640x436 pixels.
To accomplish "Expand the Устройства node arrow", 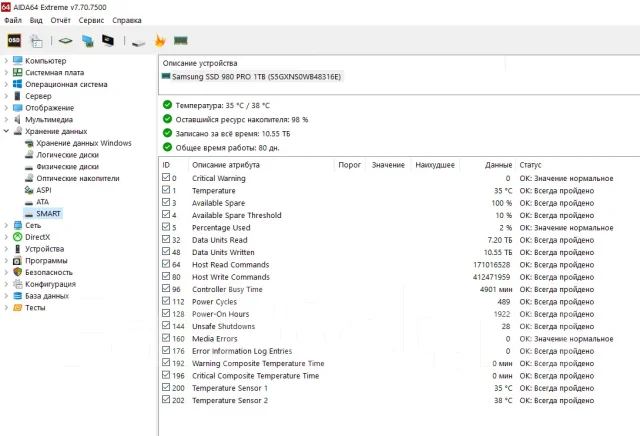I will click(x=6, y=249).
